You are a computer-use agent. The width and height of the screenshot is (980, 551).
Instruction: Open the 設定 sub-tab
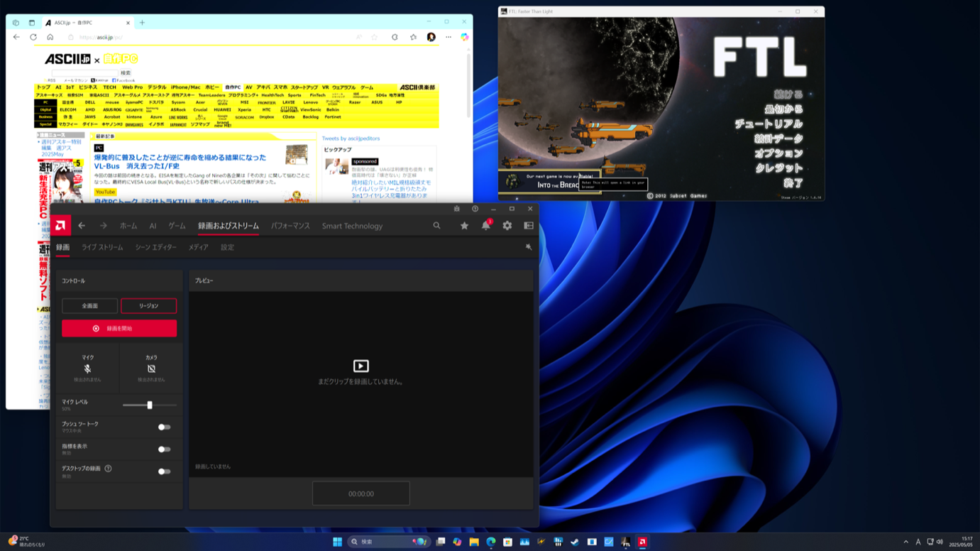pos(227,247)
